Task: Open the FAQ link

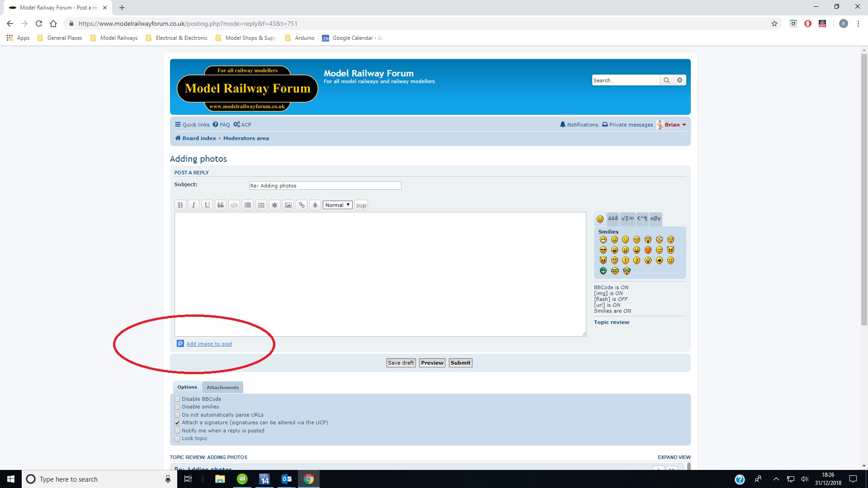Action: point(222,125)
